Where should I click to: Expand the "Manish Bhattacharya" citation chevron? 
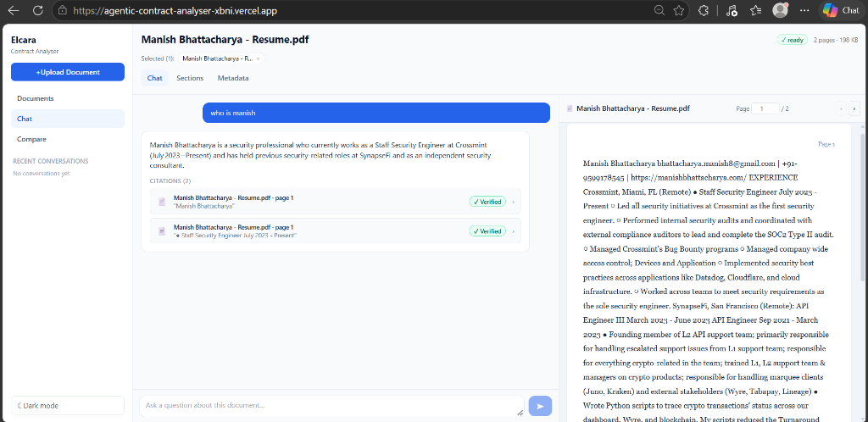pos(513,202)
